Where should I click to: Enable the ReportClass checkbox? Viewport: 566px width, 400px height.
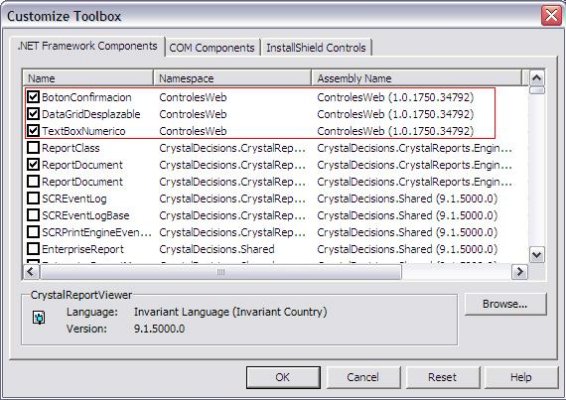point(33,148)
